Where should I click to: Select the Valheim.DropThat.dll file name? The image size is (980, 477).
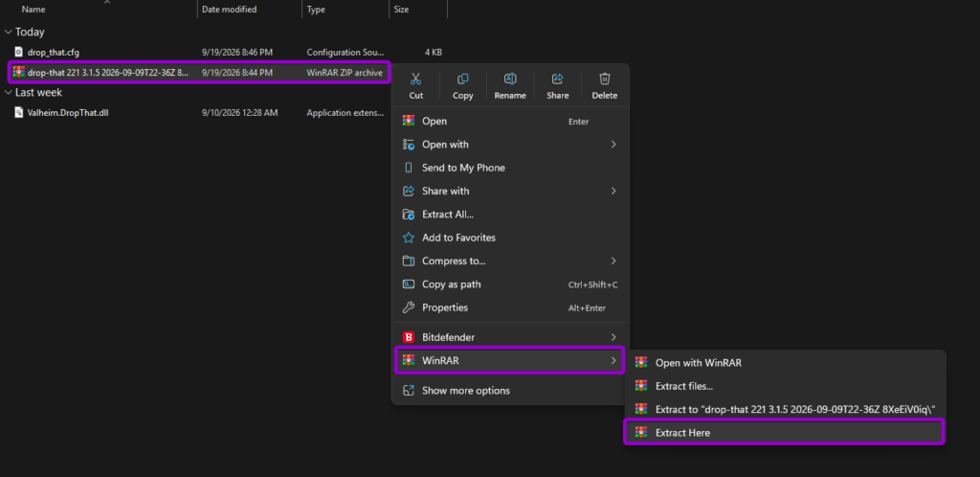tap(68, 112)
